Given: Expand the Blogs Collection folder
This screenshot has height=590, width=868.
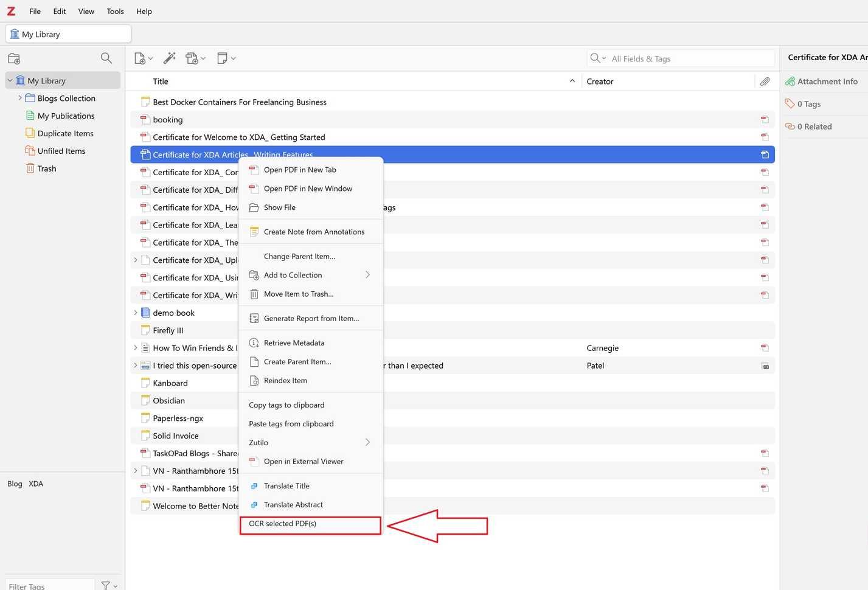Looking at the screenshot, I should point(21,97).
